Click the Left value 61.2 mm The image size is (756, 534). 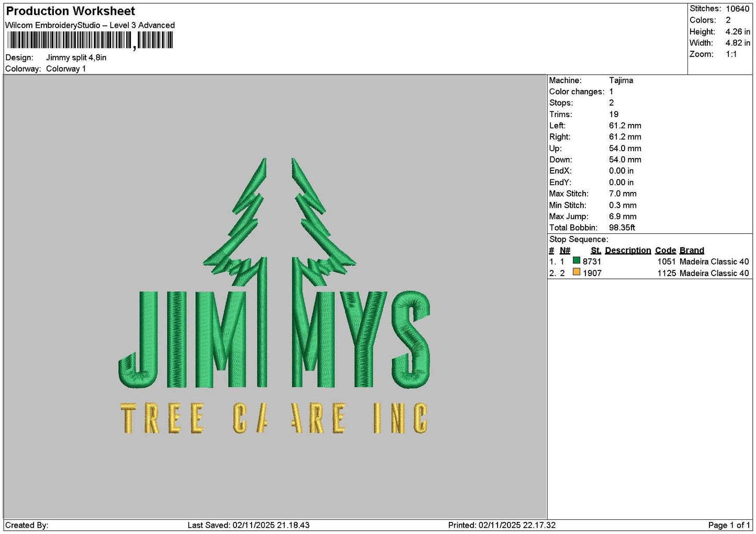625,126
